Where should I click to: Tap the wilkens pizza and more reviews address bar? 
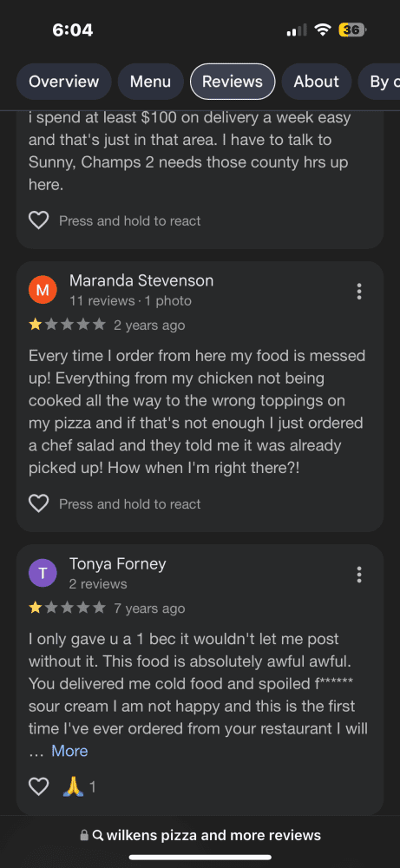click(x=200, y=835)
